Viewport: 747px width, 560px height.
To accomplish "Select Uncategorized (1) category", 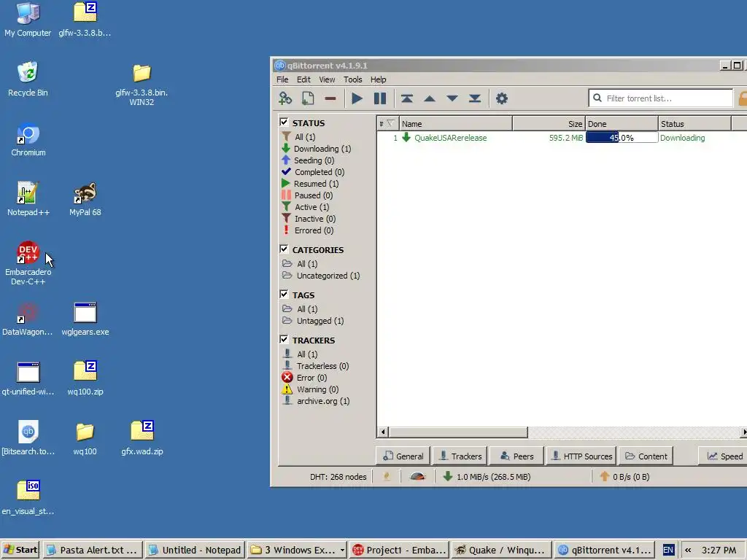I will tap(321, 276).
